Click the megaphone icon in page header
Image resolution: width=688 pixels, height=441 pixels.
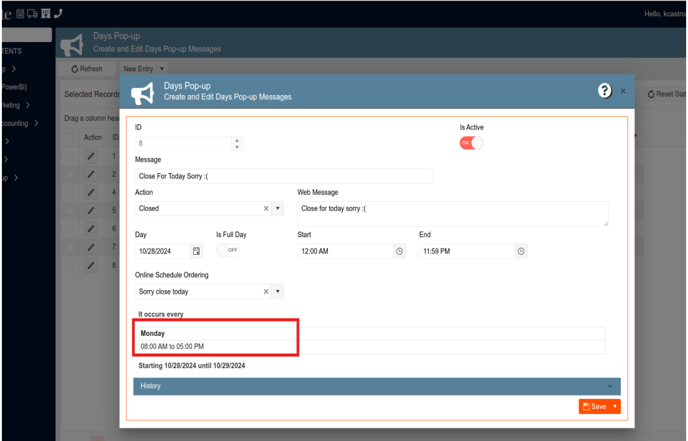(x=72, y=44)
